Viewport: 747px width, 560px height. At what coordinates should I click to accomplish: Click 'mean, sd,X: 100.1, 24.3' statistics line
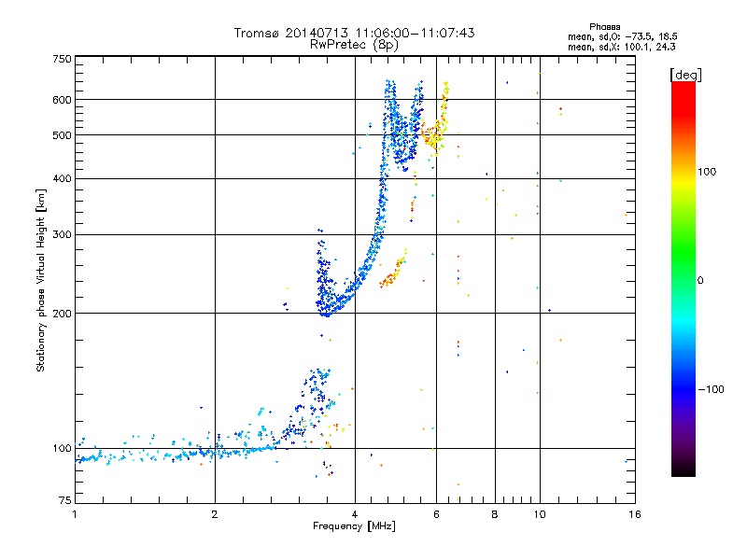pyautogui.click(x=621, y=47)
